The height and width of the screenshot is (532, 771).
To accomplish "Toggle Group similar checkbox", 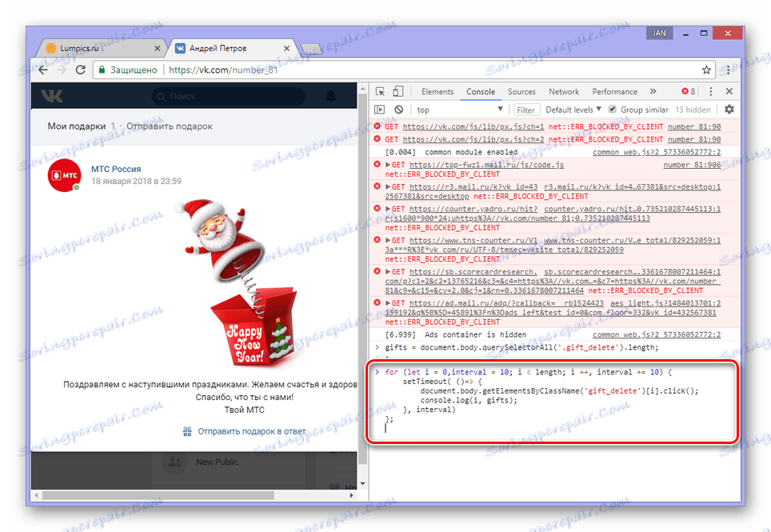I will [x=613, y=109].
